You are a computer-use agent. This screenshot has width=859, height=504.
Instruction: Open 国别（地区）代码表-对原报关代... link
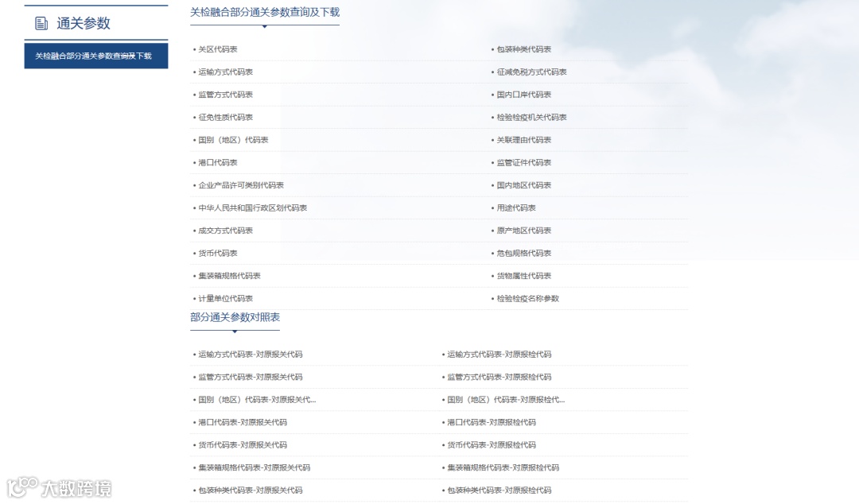click(x=257, y=400)
